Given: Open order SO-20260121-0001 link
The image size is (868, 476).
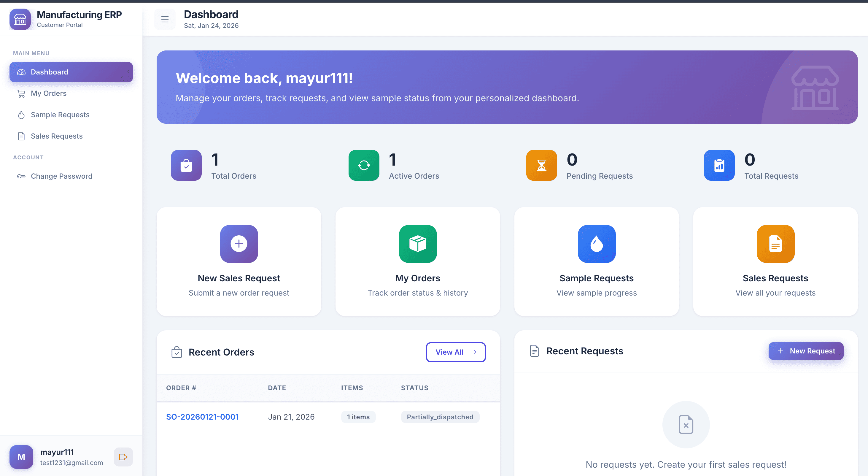Looking at the screenshot, I should pyautogui.click(x=202, y=417).
